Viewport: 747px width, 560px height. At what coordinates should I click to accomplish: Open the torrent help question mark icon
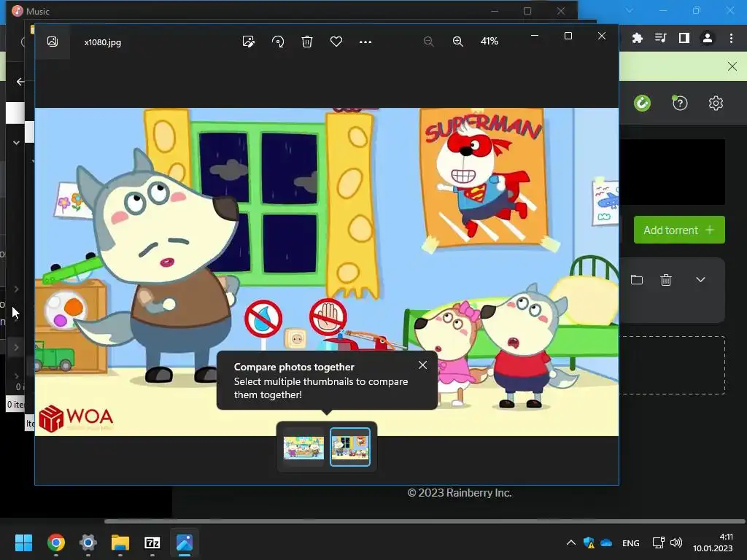pos(680,103)
